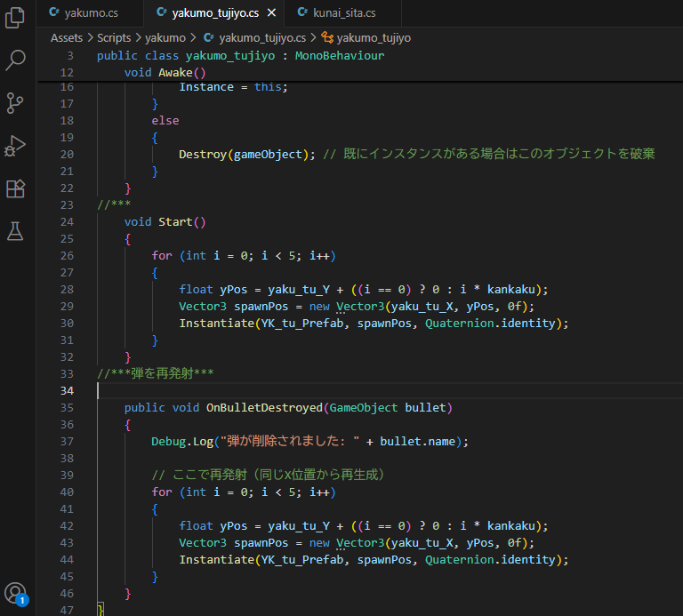Close the yakumo_tujiyo.cs tab

[271, 13]
